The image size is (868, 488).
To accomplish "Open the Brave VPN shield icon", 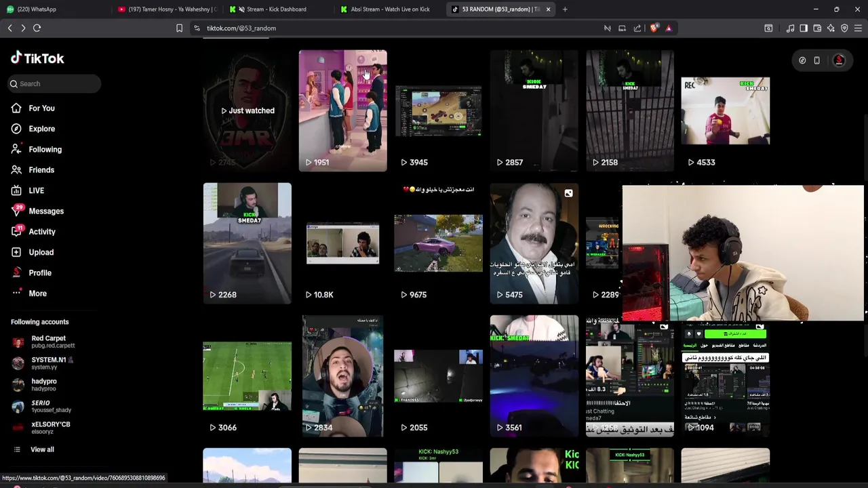I will pos(844,28).
